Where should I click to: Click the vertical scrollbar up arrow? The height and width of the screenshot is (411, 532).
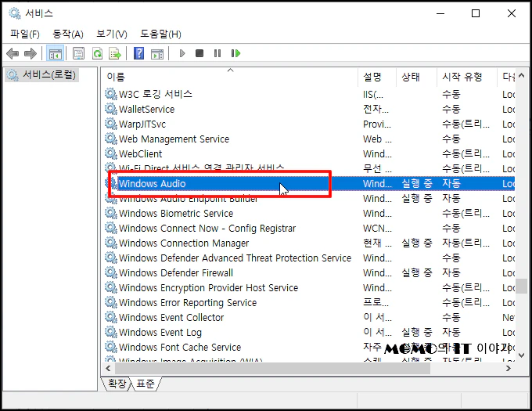click(522, 76)
